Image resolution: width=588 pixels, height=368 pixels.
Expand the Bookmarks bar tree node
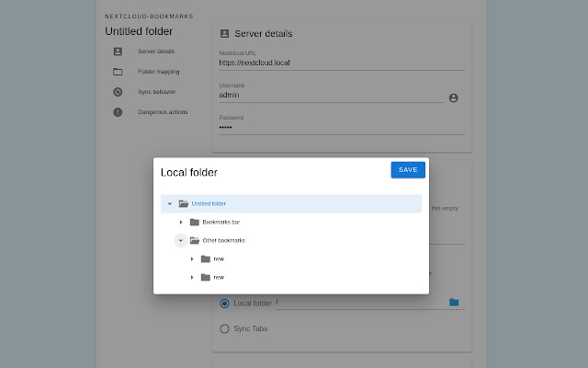click(181, 222)
